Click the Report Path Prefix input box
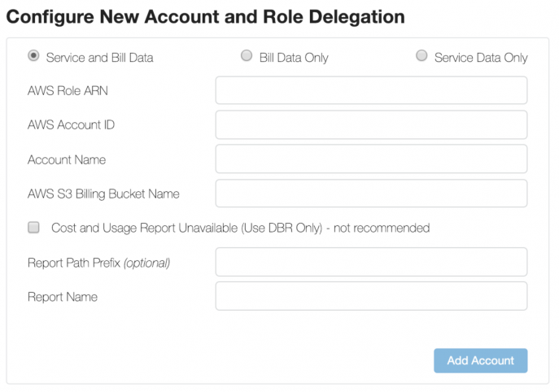This screenshot has height=392, width=559. [371, 262]
